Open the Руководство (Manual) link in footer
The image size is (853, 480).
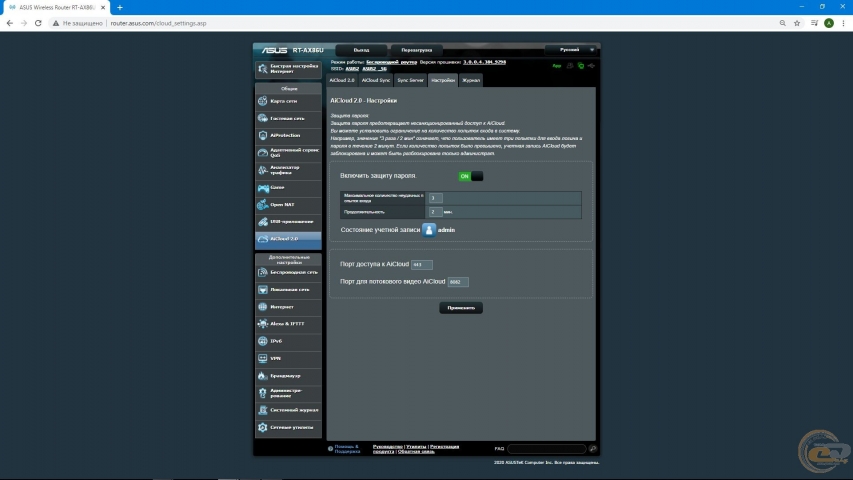[x=387, y=447]
